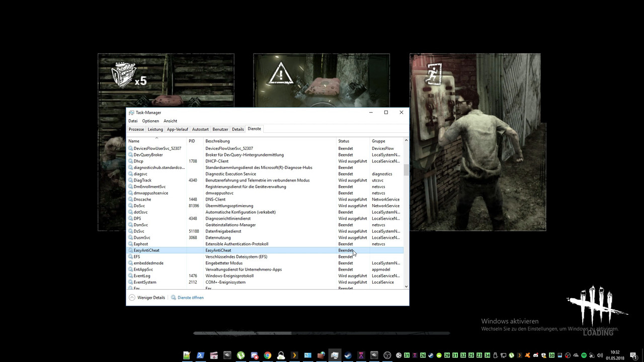Select the DoSvc service

(x=265, y=206)
